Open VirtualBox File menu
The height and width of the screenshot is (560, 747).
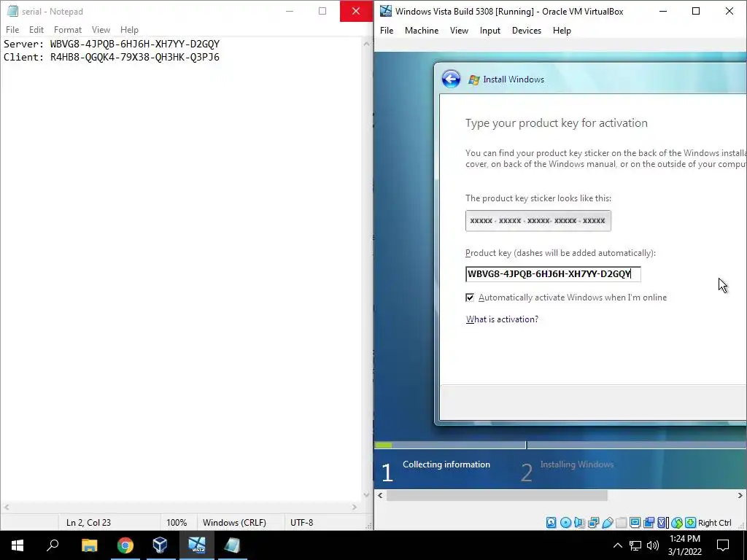[387, 31]
